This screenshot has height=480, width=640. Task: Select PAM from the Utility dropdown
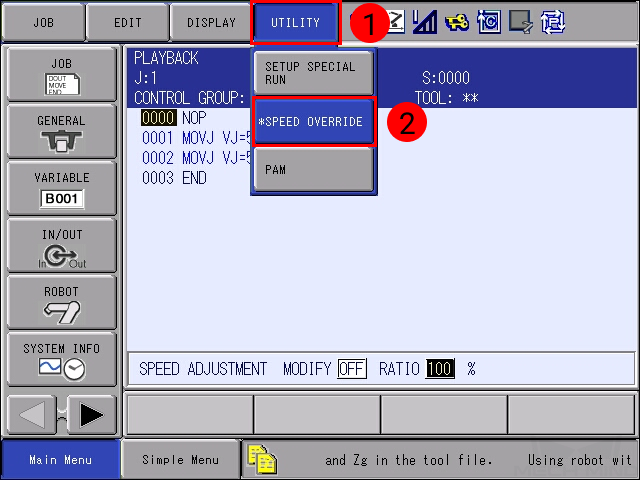tap(313, 169)
